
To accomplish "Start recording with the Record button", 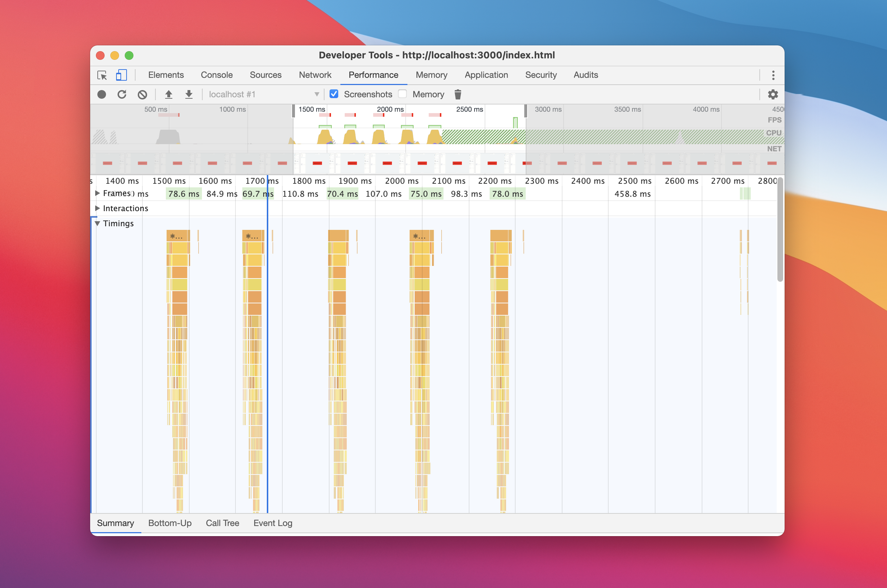I will click(102, 94).
